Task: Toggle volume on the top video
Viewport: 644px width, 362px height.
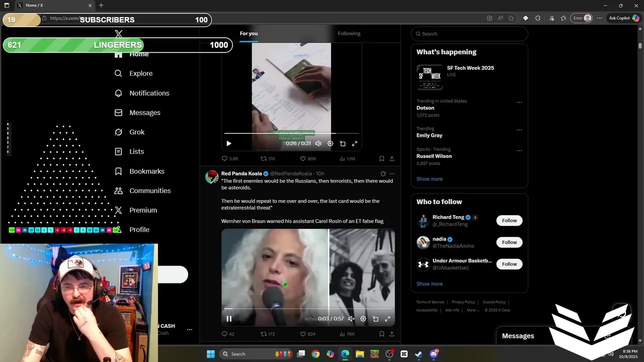Action: tap(318, 143)
